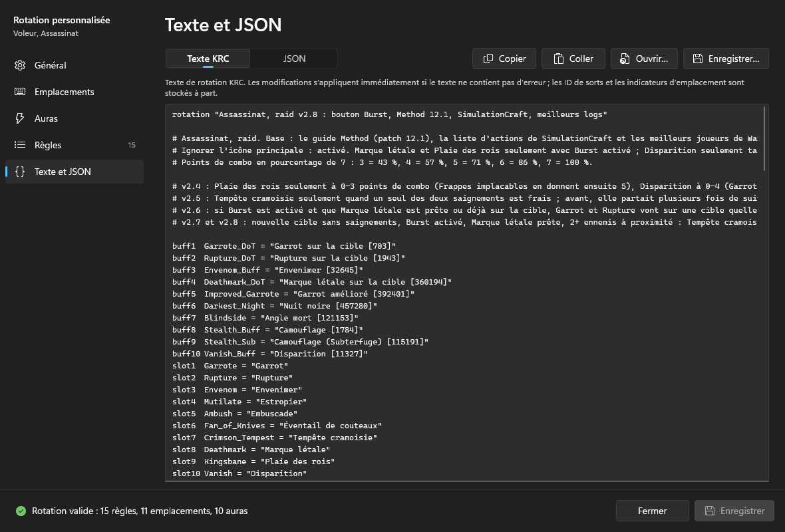This screenshot has width=785, height=532.
Task: Click the vertical scrollbar of the text editor
Action: click(x=764, y=138)
